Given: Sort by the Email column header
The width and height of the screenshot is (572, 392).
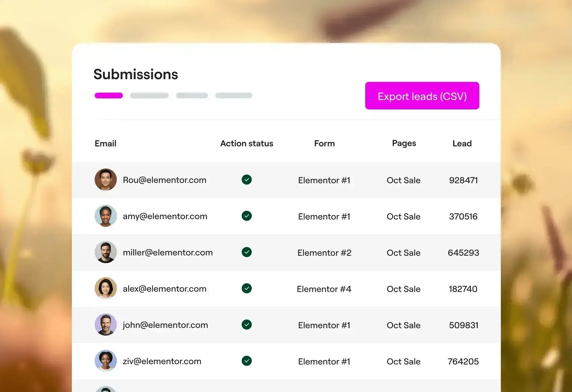Looking at the screenshot, I should click(x=105, y=144).
